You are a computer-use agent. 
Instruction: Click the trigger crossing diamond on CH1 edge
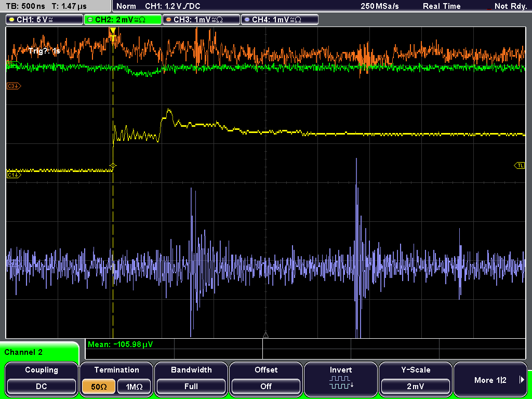point(113,166)
